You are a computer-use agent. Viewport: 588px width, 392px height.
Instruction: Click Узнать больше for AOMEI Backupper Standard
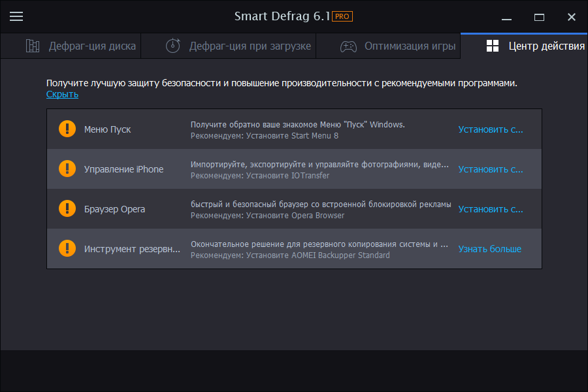[x=489, y=248]
